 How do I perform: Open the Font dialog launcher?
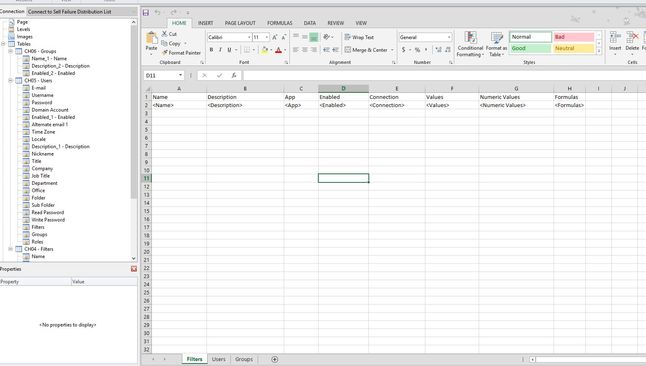click(285, 63)
